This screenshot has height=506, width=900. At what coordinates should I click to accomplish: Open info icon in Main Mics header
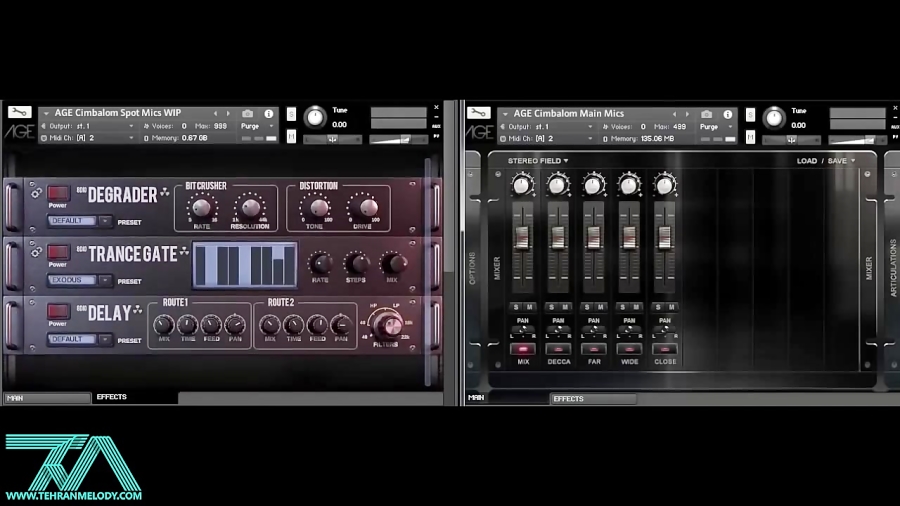point(728,114)
